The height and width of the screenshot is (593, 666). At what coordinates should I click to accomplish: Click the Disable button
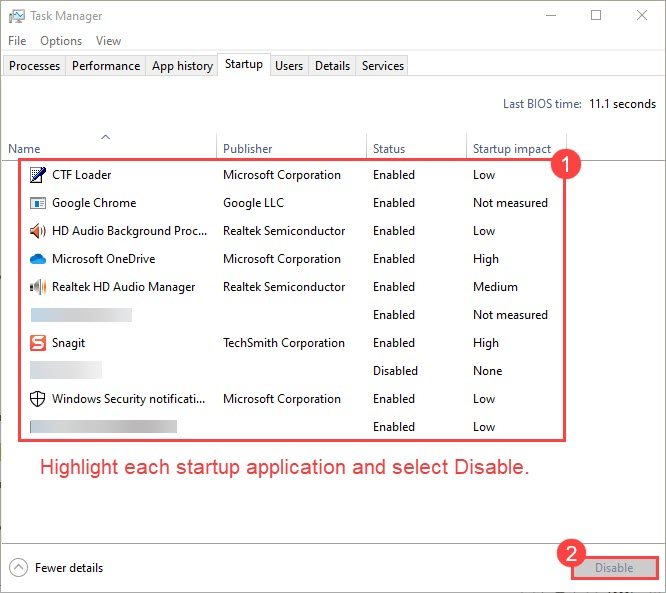(x=614, y=568)
